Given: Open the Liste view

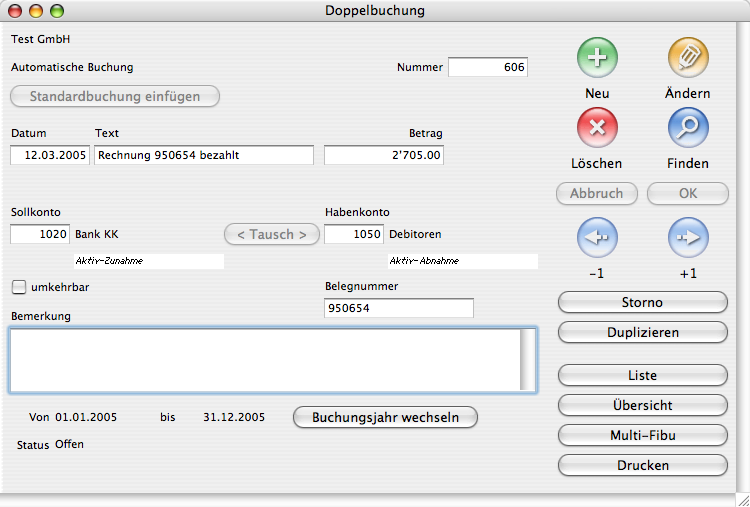Looking at the screenshot, I should coord(642,375).
